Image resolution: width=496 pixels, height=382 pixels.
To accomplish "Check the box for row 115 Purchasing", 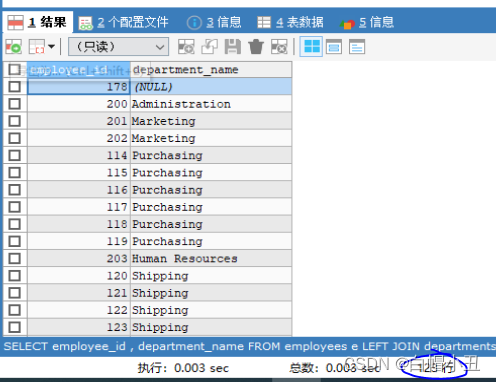I will click(14, 172).
